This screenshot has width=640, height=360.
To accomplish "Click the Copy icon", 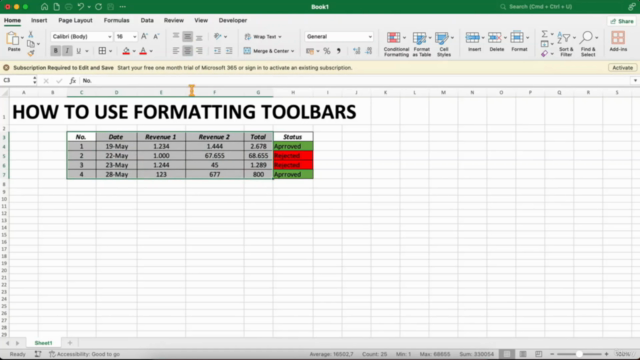I will 31,44.
